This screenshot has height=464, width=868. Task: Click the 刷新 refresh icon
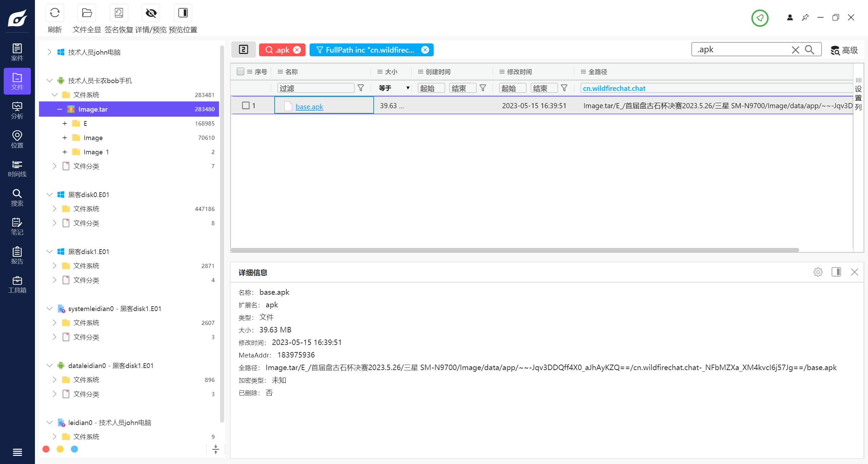(55, 13)
